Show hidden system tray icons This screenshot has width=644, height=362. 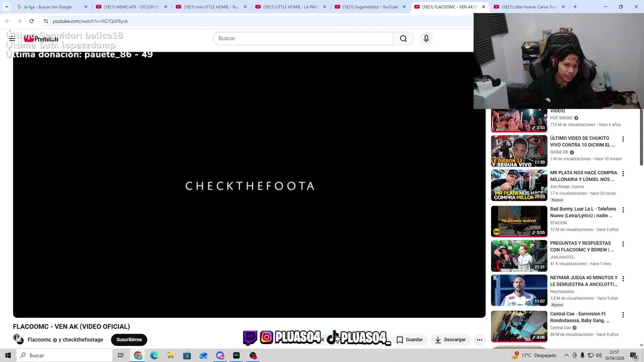pyautogui.click(x=567, y=355)
